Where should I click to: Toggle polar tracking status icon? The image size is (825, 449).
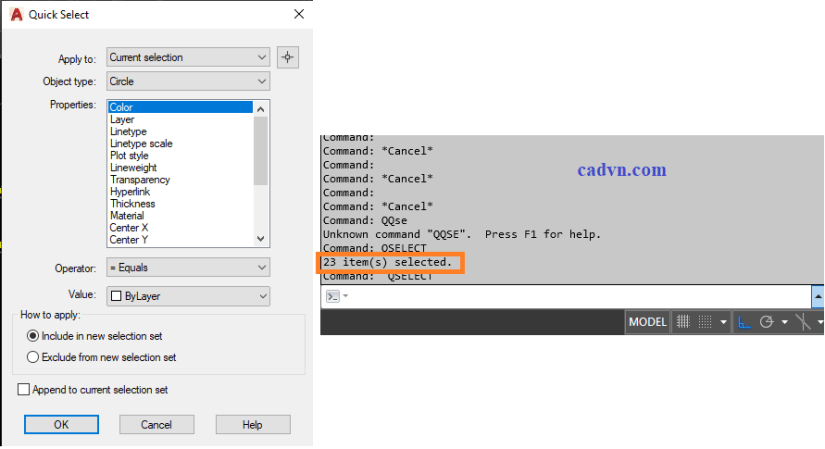click(767, 322)
